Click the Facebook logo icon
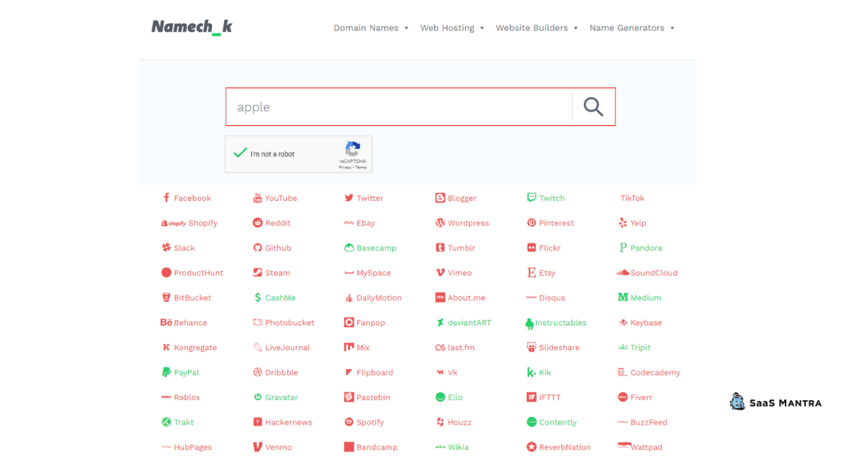The width and height of the screenshot is (868, 456). pos(166,198)
